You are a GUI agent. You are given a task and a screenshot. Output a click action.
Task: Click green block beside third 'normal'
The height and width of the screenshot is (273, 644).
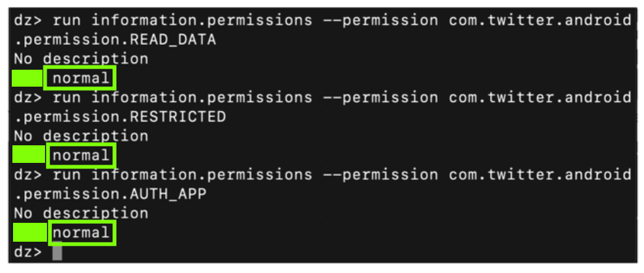tap(29, 233)
